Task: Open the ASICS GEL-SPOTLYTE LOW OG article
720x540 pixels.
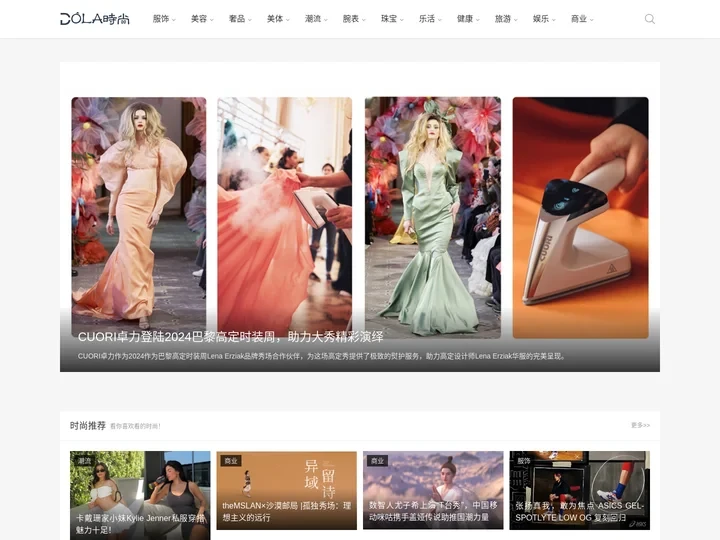Action: point(579,490)
